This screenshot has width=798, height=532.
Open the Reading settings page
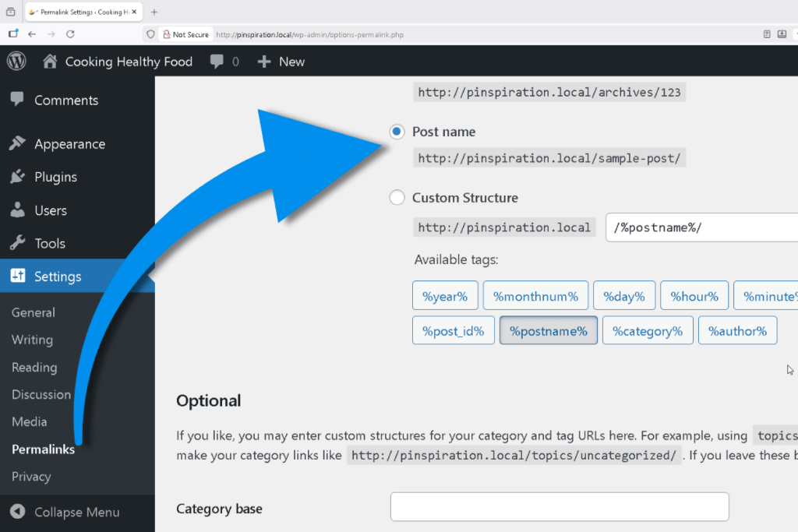[x=34, y=367]
